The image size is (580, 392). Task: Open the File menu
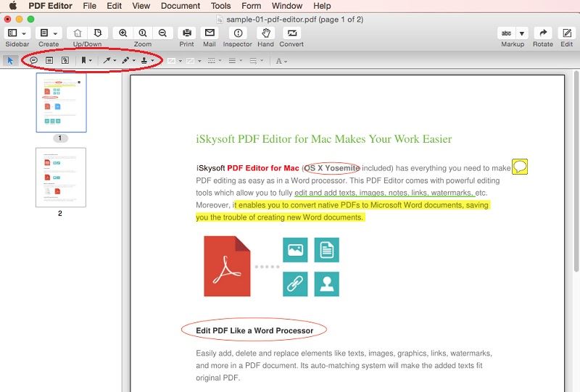(89, 6)
